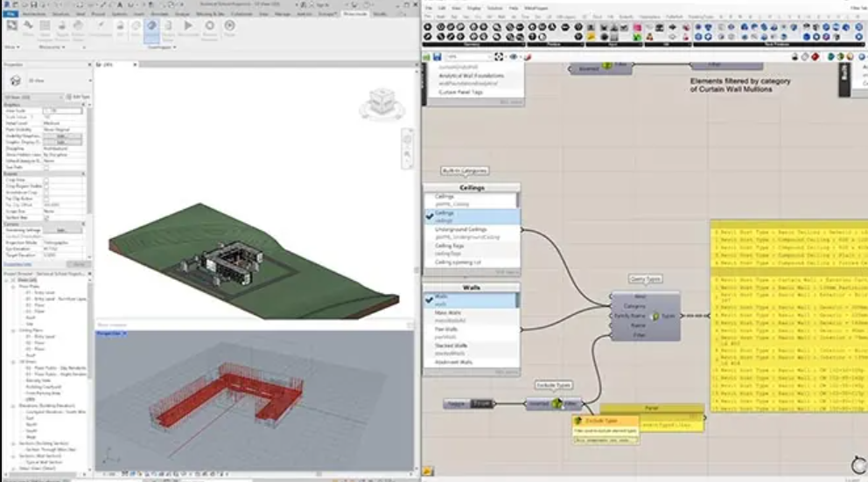
Task: Open the Rhinoceros ribbon tab in Revit
Action: (355, 13)
